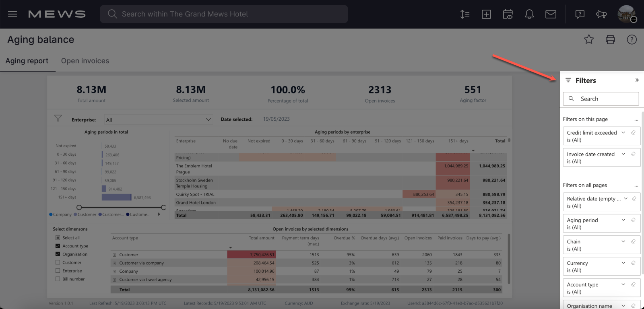644x309 pixels.
Task: Enable the Bill number dimension checkbox
Action: pyautogui.click(x=58, y=279)
